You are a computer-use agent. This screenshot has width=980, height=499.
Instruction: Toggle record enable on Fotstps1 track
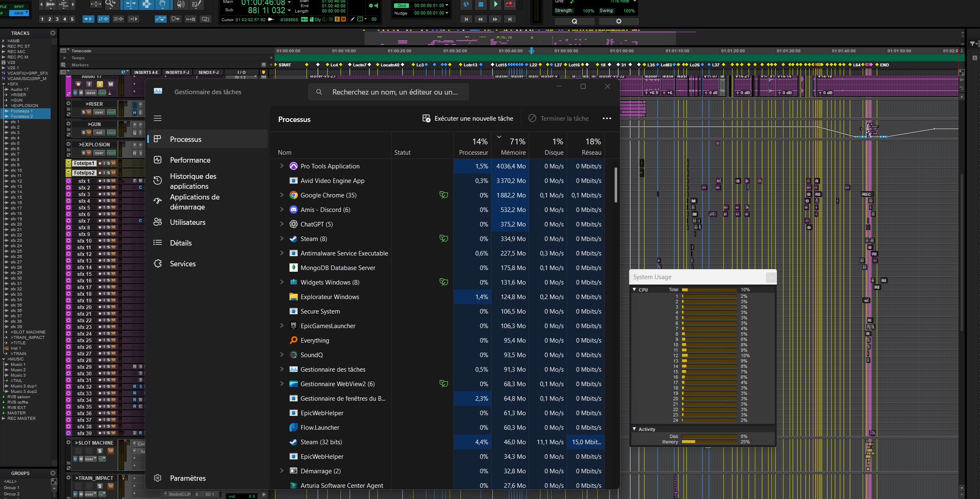[100, 163]
